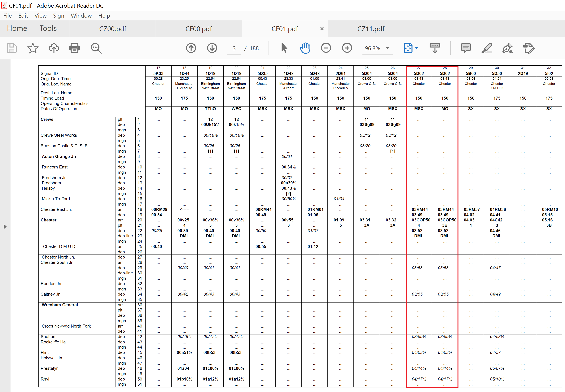Image resolution: width=565 pixels, height=392 pixels.
Task: Click the Acton Grange Jn row label
Action: pos(59,156)
